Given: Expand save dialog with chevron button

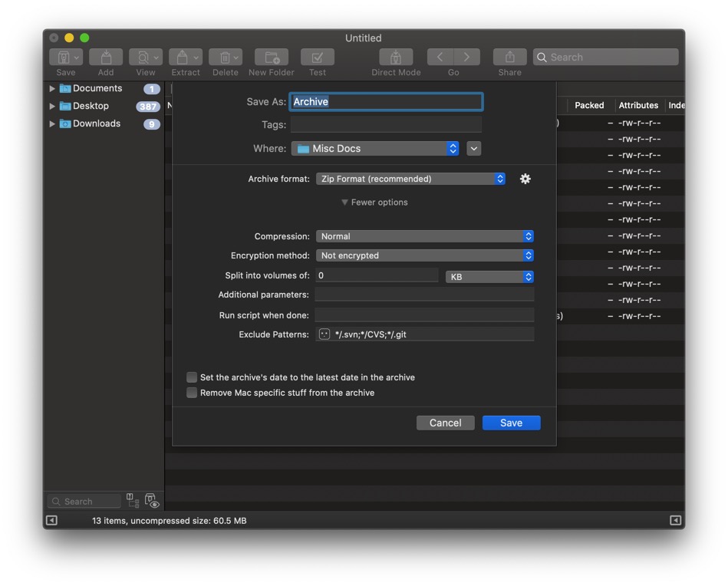Looking at the screenshot, I should [473, 149].
